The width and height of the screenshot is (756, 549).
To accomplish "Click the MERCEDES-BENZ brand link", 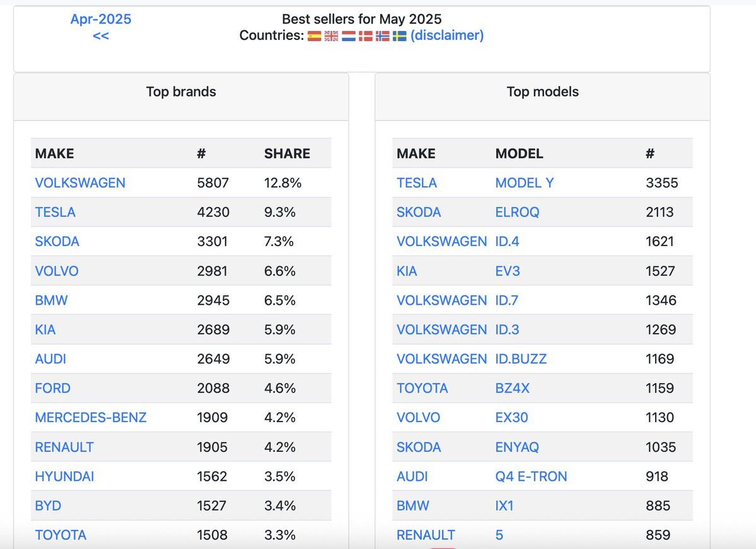I will pyautogui.click(x=91, y=418).
